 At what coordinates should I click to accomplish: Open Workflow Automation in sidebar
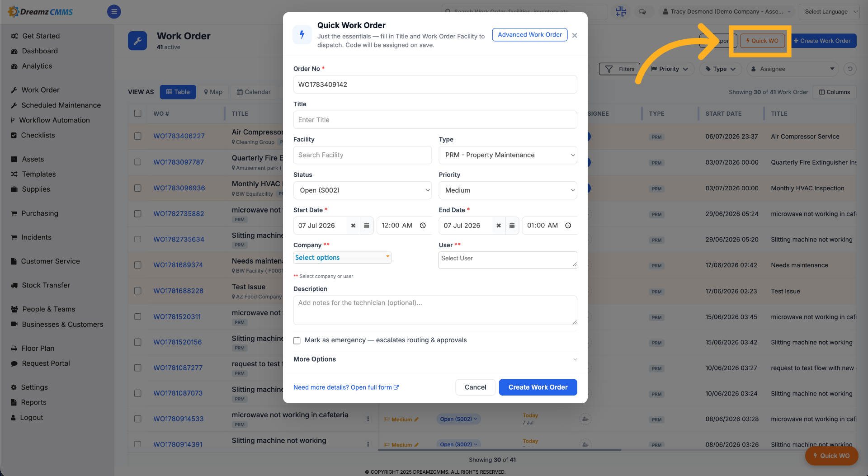click(x=54, y=120)
